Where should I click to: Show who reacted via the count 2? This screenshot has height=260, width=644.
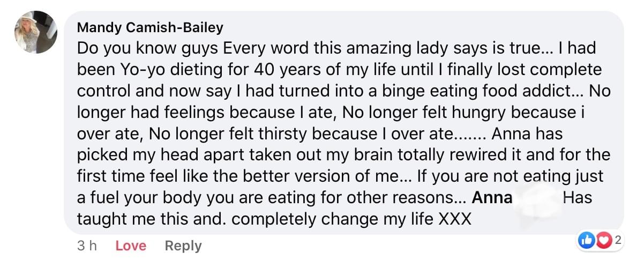pyautogui.click(x=618, y=241)
